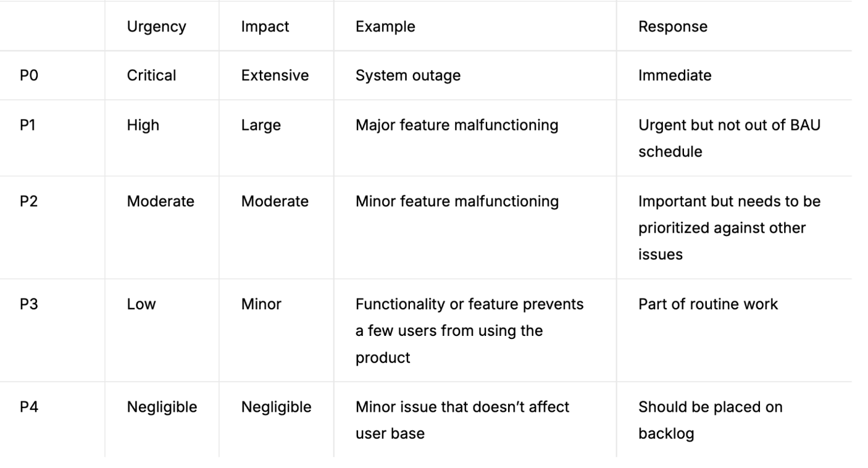Click the Low urgency cell
This screenshot has width=868, height=468.
pos(141,304)
